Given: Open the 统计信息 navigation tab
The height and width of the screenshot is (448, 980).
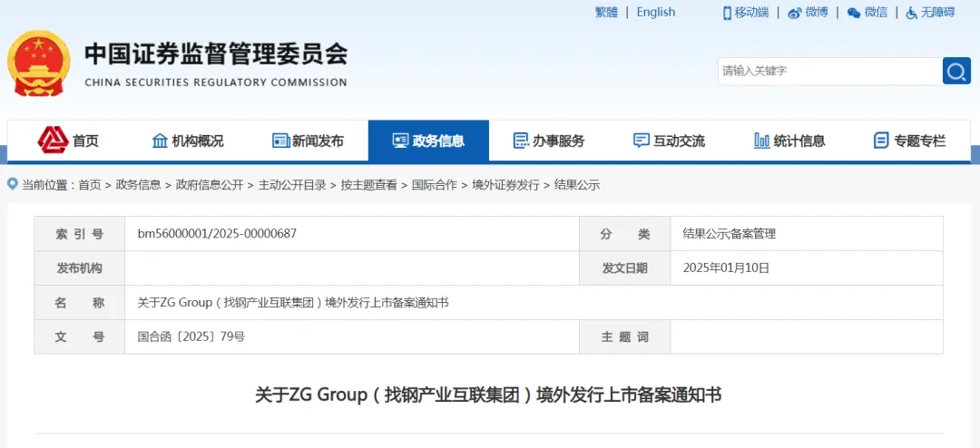Looking at the screenshot, I should tap(789, 141).
